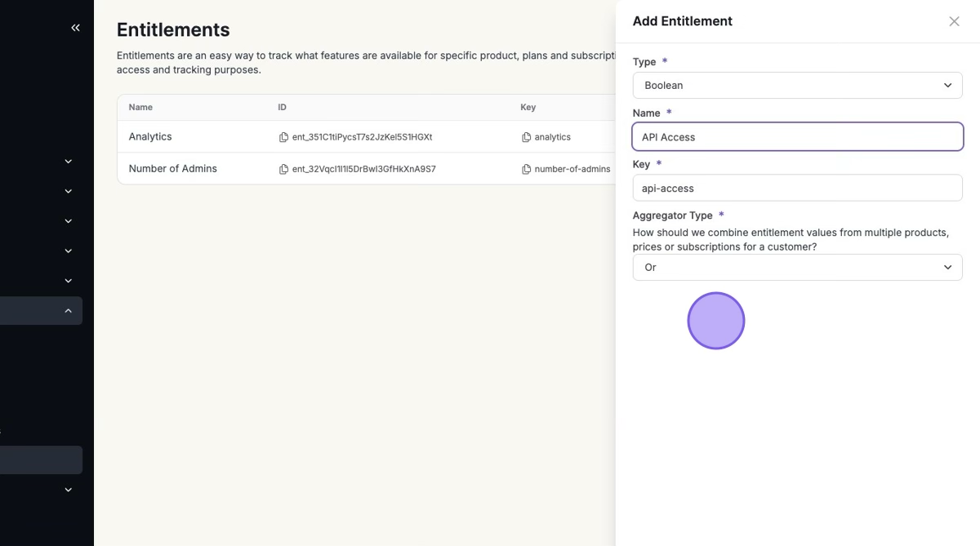The width and height of the screenshot is (980, 546).
Task: Click copy icon beside the number-of-admins key
Action: 526,169
